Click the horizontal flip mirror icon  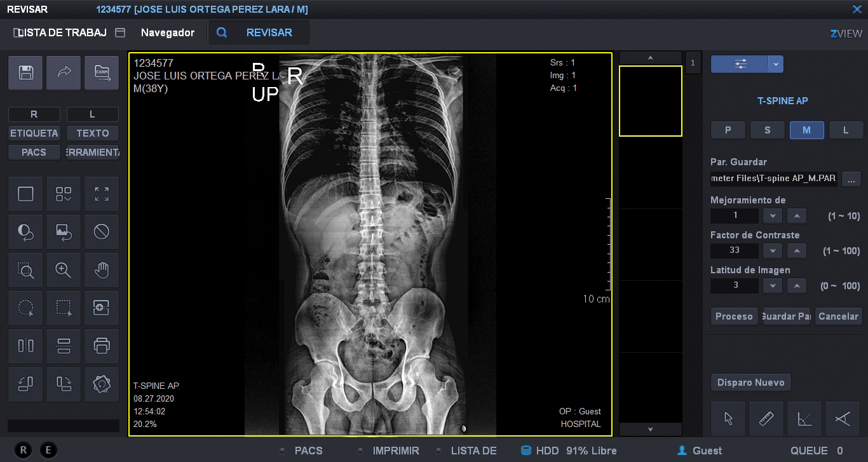point(25,346)
